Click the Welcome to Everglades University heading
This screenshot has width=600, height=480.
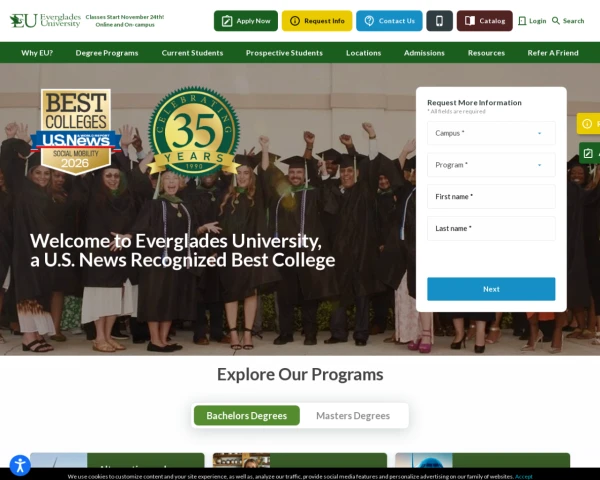(x=183, y=250)
